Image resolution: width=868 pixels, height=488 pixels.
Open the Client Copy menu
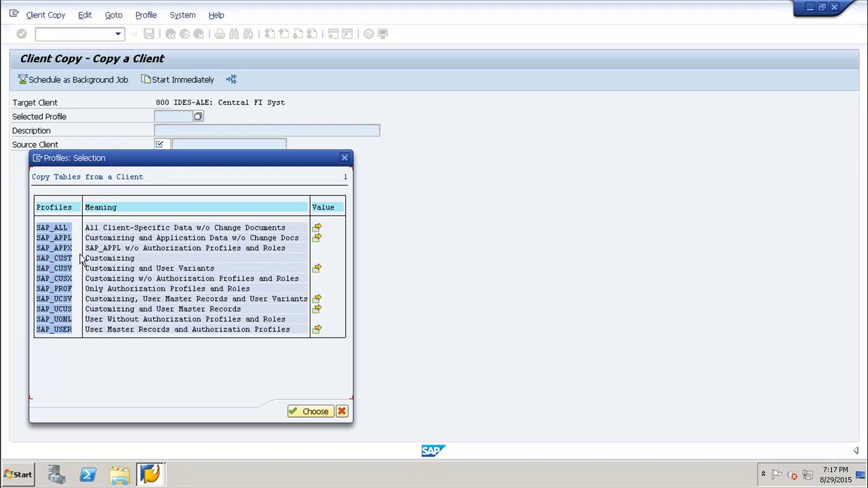point(45,15)
